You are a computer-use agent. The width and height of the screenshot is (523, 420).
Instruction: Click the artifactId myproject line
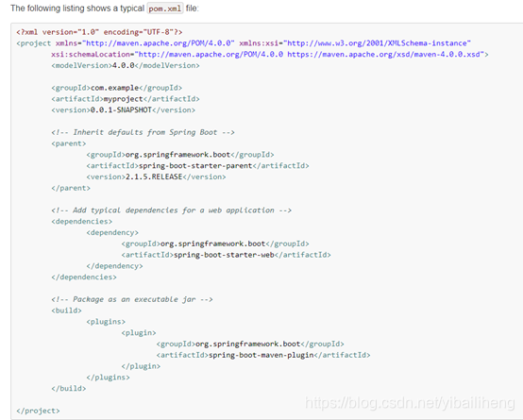coord(126,99)
